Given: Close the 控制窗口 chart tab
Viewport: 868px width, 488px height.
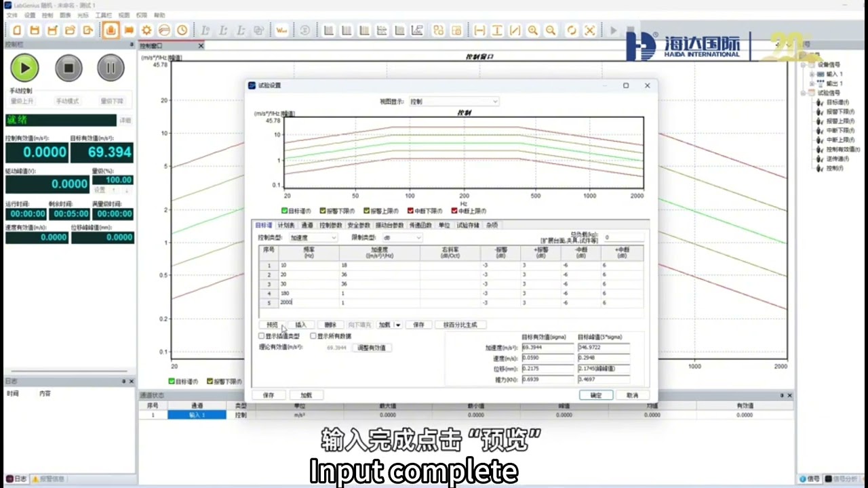Looking at the screenshot, I should tap(201, 46).
